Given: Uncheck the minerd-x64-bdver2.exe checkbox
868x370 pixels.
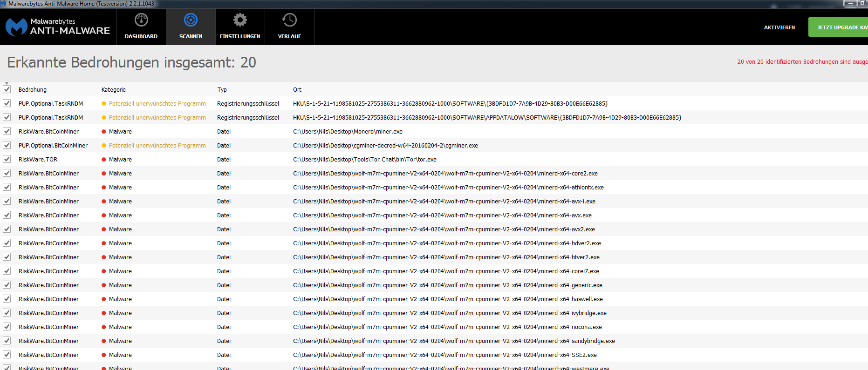Looking at the screenshot, I should pyautogui.click(x=7, y=243).
